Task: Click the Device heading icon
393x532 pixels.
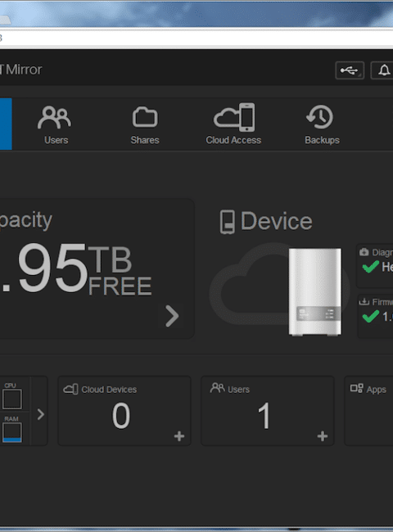Action: point(227,222)
